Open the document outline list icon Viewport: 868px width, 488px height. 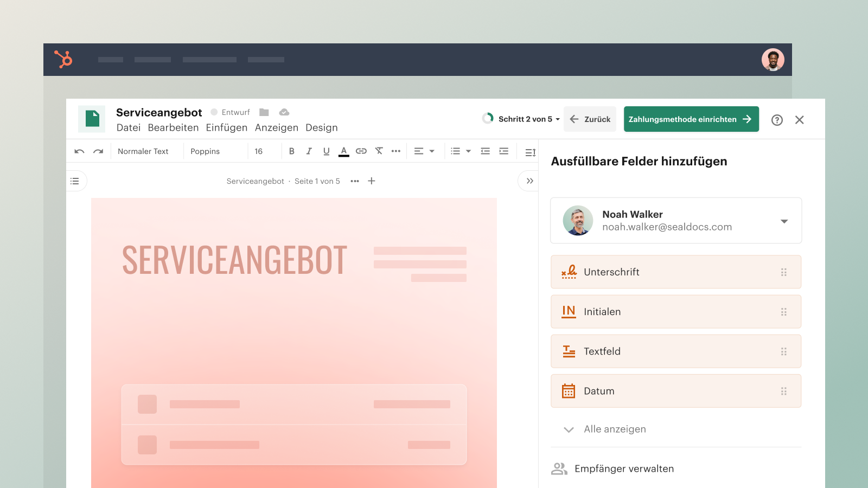point(75,181)
